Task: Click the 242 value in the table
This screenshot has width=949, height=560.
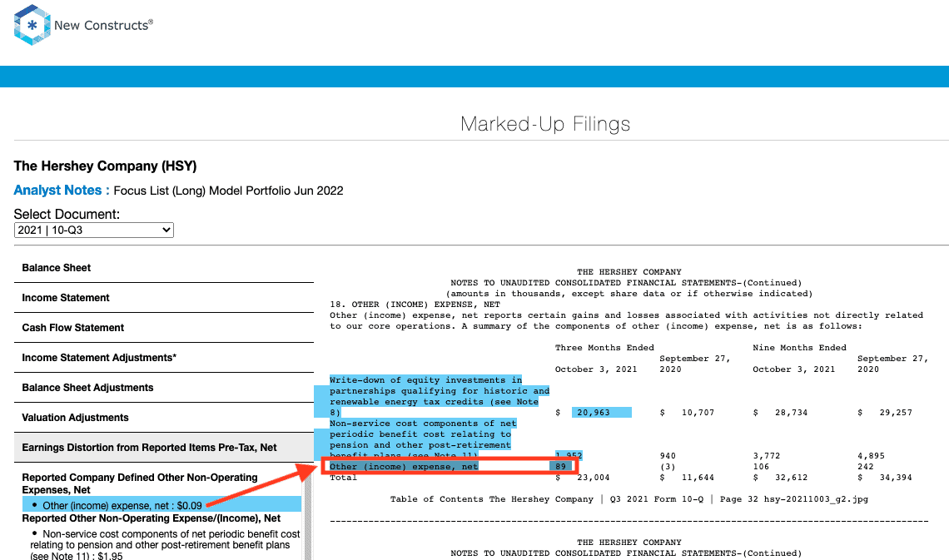Action: pyautogui.click(x=866, y=466)
